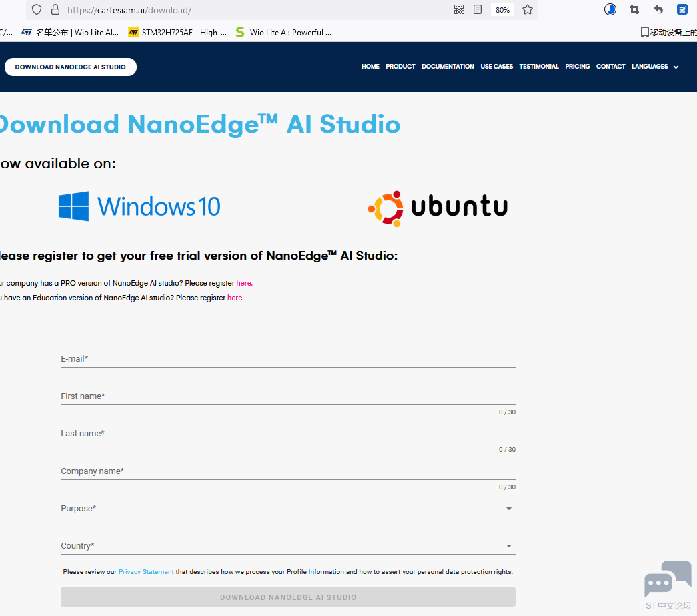Focus the E-mail input field
Image resolution: width=697 pixels, height=616 pixels.
point(288,359)
